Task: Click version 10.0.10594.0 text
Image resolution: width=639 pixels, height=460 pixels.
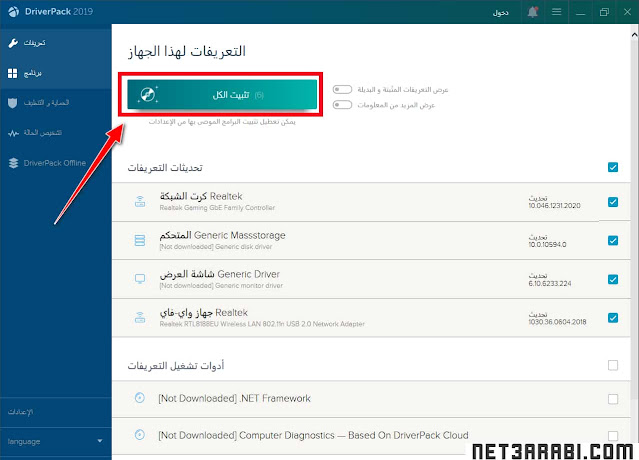Action: coord(547,244)
